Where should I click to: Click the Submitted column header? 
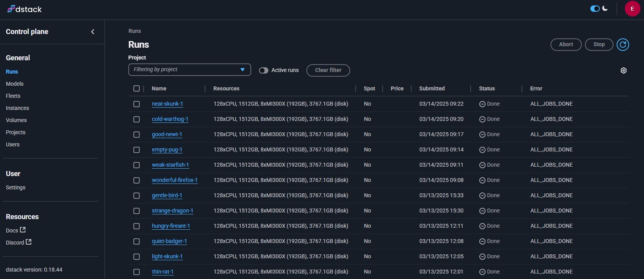432,88
